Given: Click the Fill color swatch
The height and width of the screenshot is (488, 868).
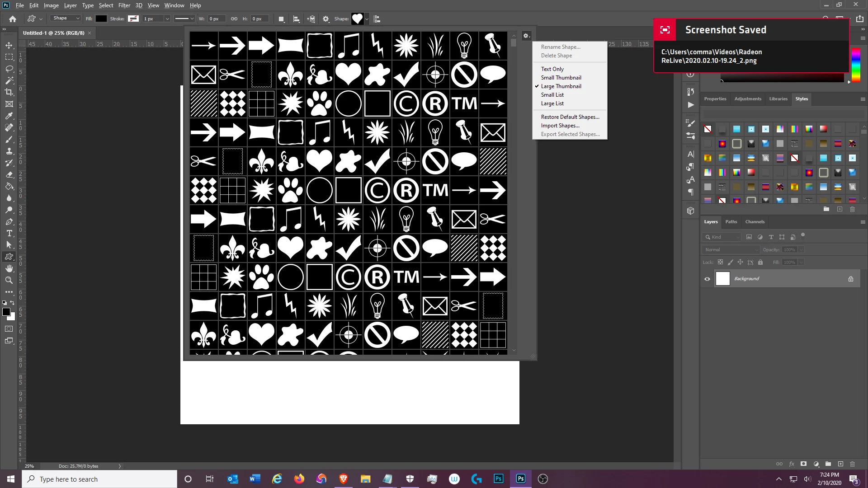Looking at the screenshot, I should click(101, 19).
